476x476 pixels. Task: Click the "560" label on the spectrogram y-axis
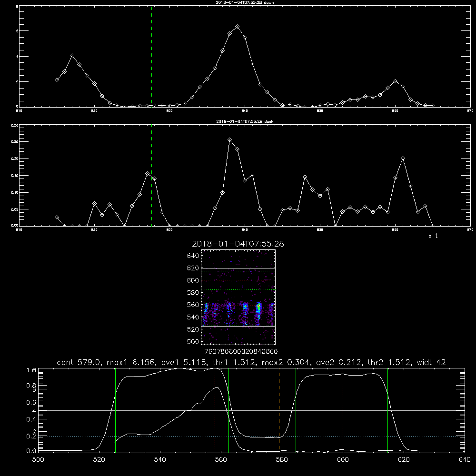[x=193, y=305]
